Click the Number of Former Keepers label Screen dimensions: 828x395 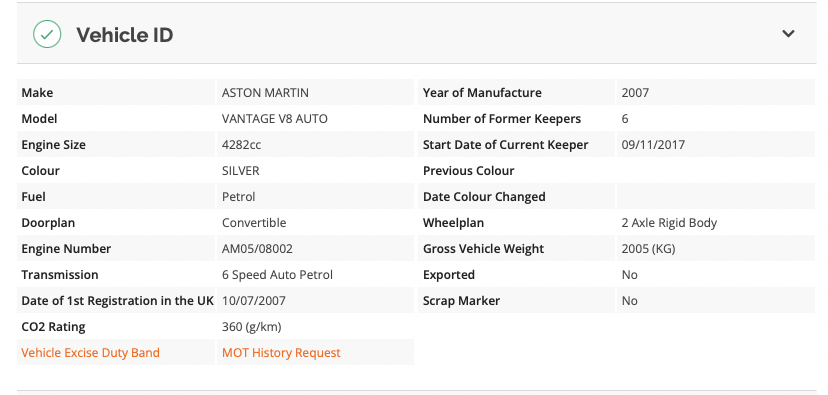click(502, 119)
